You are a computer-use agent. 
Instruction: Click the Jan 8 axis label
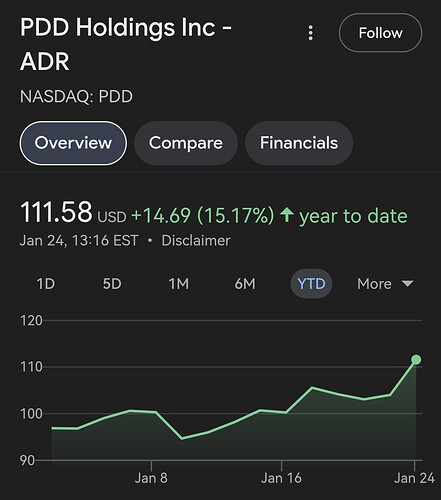(151, 478)
